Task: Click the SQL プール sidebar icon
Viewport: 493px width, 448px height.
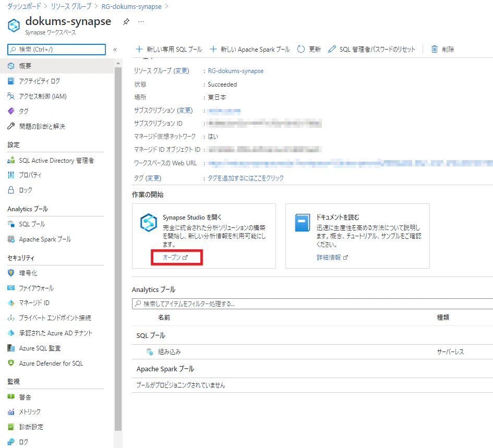Action: 11,224
